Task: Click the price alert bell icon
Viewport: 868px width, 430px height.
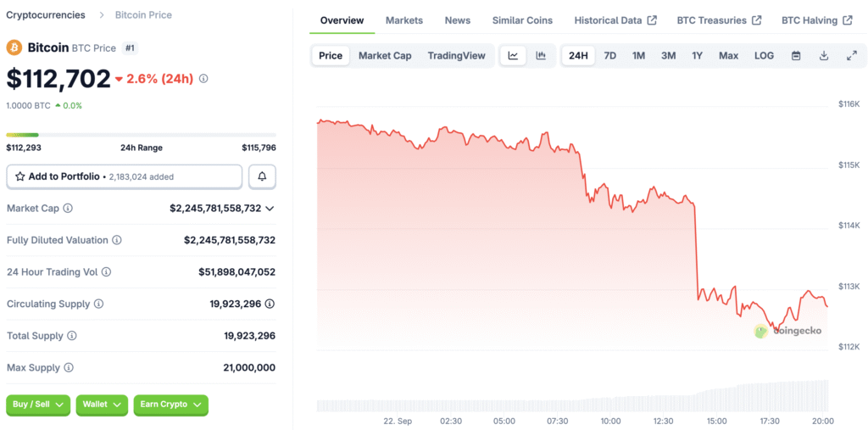Action: [x=262, y=176]
